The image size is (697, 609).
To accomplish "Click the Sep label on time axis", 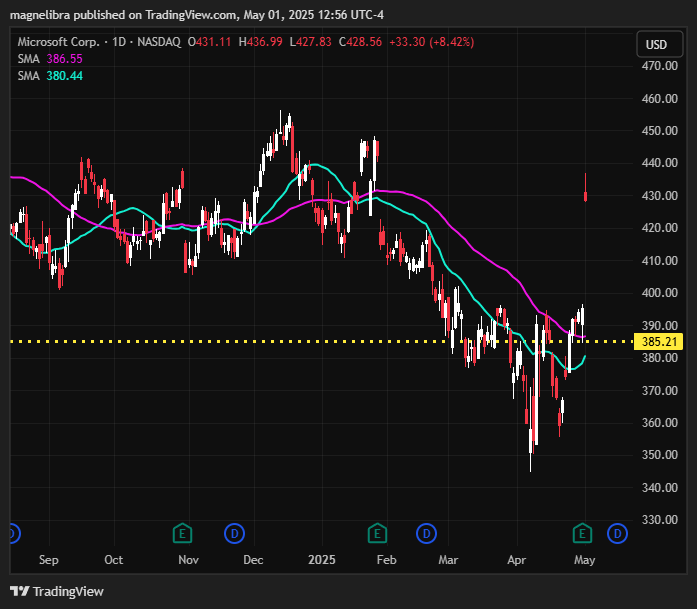I will click(x=48, y=560).
